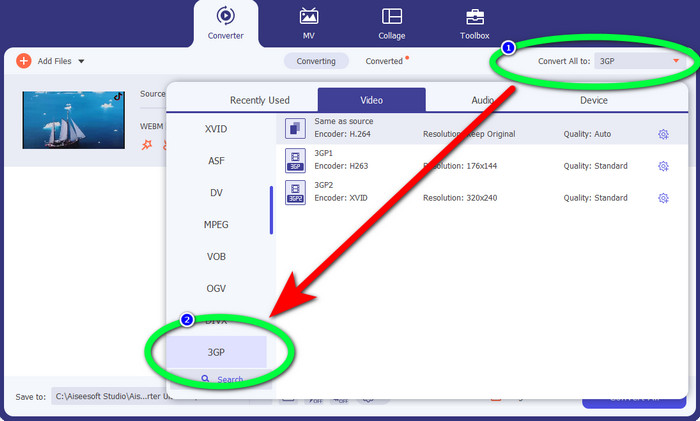Select the Recently Used format tab

[x=259, y=100]
